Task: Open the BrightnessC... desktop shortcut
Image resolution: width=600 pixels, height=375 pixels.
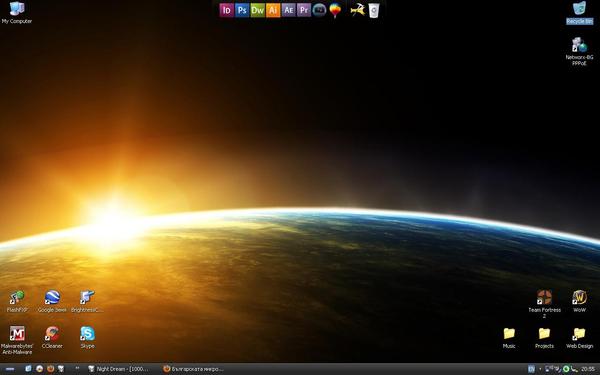Action: point(87,302)
